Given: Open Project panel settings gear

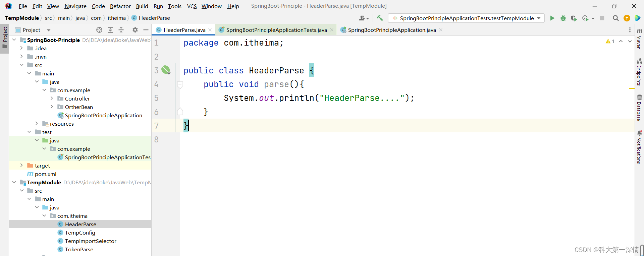Looking at the screenshot, I should (135, 30).
